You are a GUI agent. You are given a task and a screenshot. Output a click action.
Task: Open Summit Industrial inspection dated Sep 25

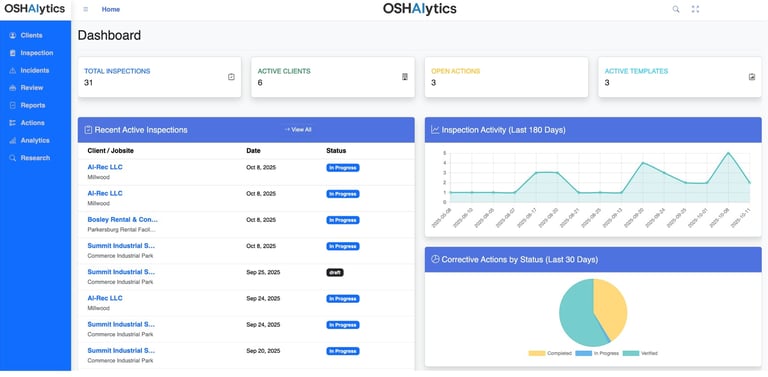coord(121,272)
